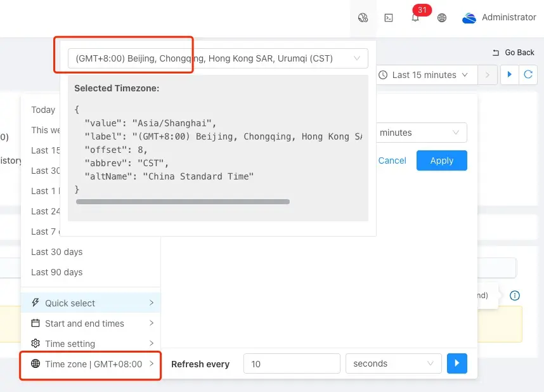This screenshot has width=544, height=392.
Task: Select the Last 90 days range
Action: 57,272
